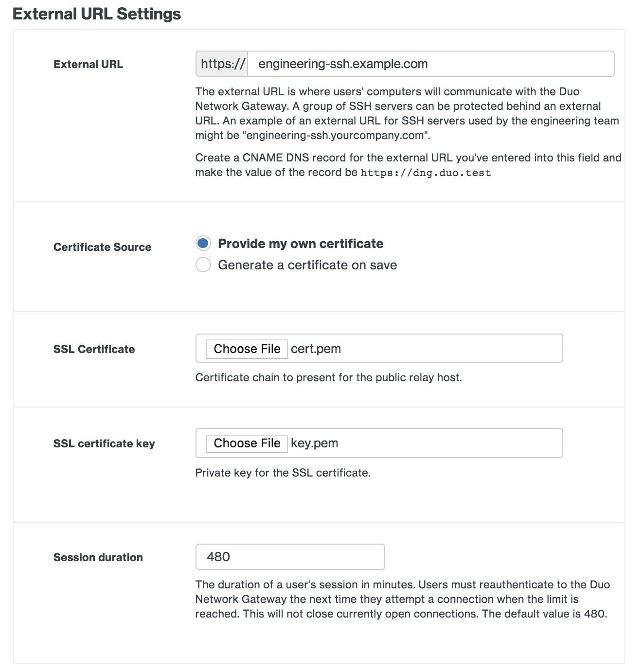Screen dimensions: 642x672
Task: Select the "Provide my own certificate" radio button
Action: (x=203, y=243)
